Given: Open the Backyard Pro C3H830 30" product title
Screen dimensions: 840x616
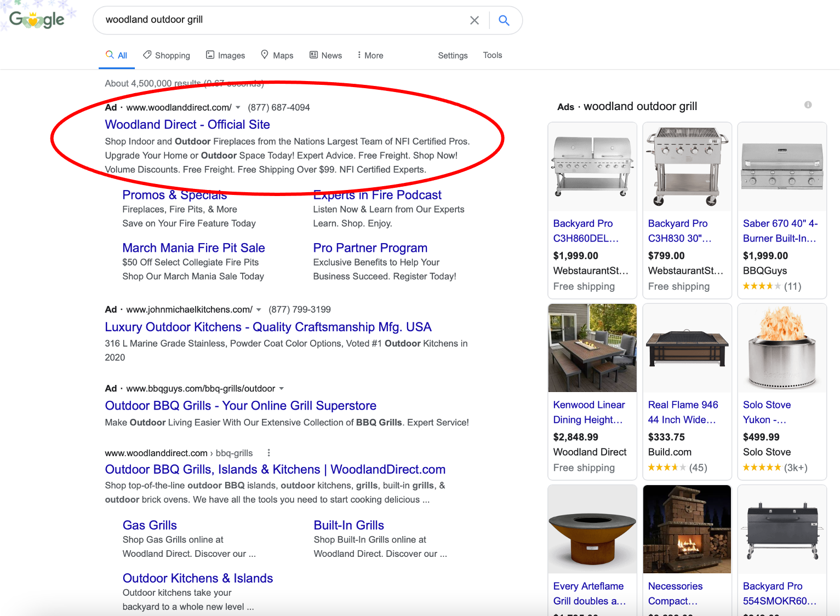Looking at the screenshot, I should 680,231.
